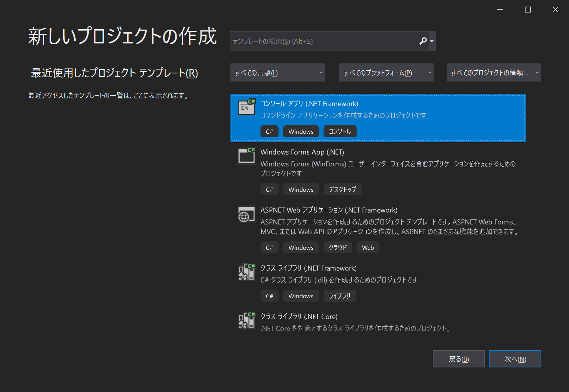Image resolution: width=569 pixels, height=392 pixels.
Task: Click the クラウド tag under ASP.NET template
Action: point(338,247)
